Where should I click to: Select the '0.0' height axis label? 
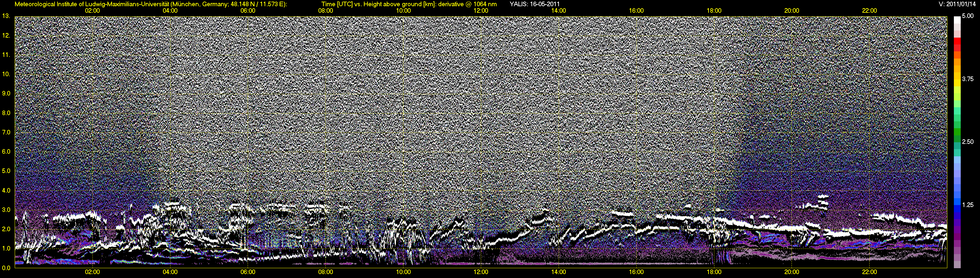pyautogui.click(x=6, y=268)
